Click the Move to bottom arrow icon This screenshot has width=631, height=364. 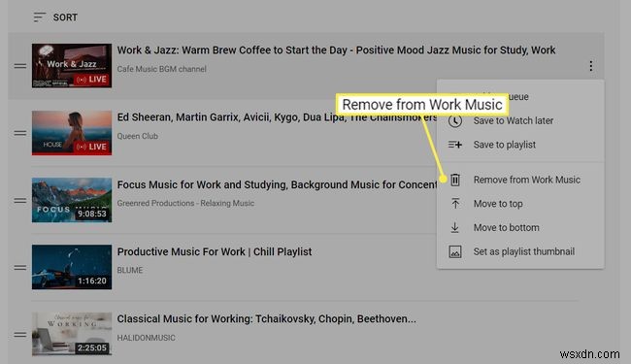pos(455,228)
